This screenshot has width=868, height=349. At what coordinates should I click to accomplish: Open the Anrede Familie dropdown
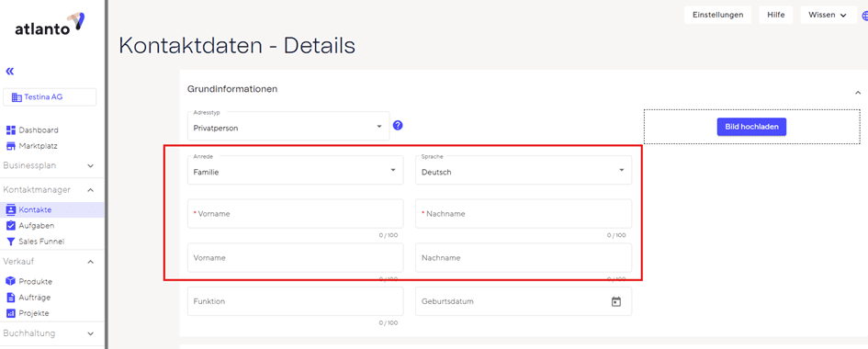(296, 170)
